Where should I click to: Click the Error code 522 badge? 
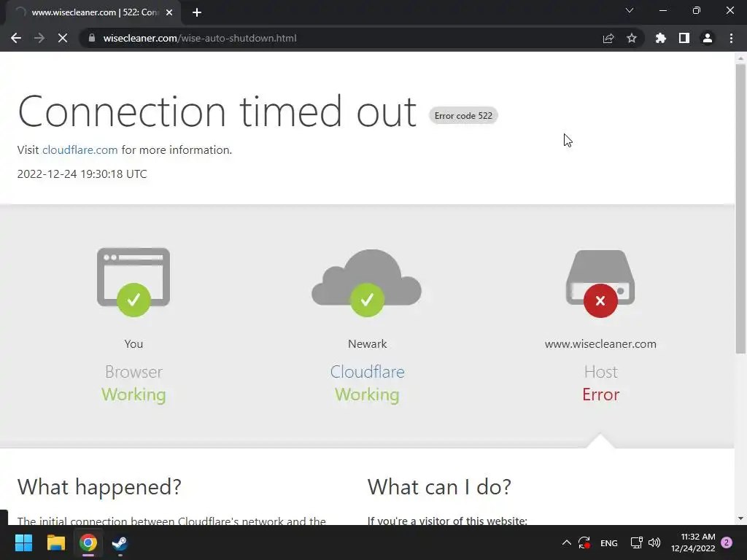click(463, 116)
